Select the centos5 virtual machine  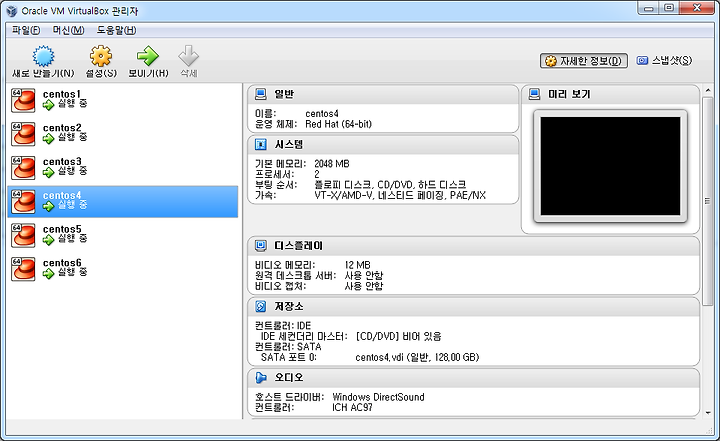coord(123,235)
